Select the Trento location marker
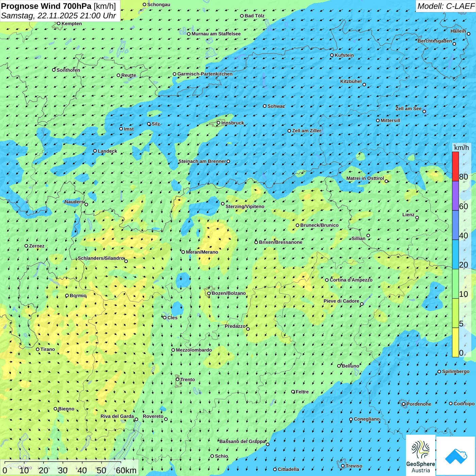This screenshot has height=476, width=476. 177,379
